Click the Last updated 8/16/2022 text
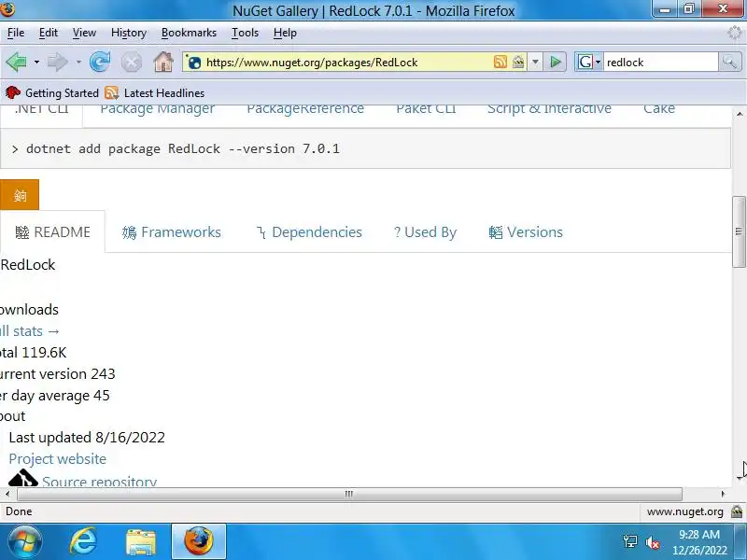This screenshot has width=747, height=560. 87,437
